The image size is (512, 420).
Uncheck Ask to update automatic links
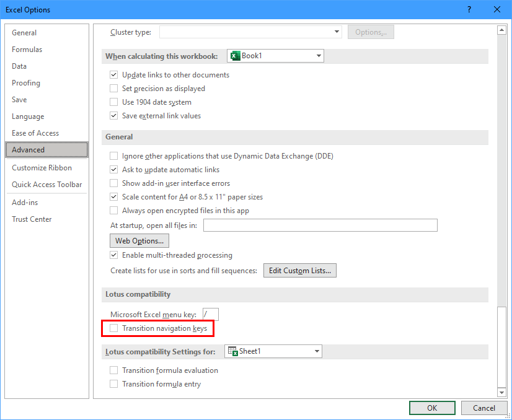tap(113, 170)
